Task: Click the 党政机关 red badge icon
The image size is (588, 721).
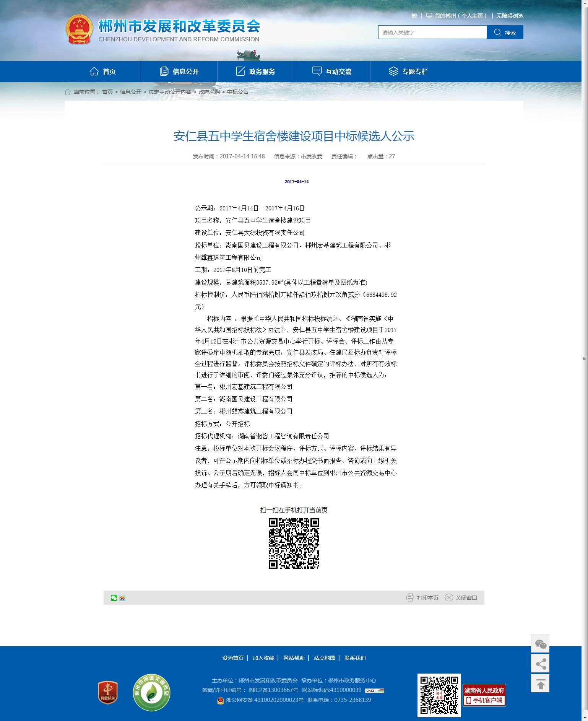Action: click(x=108, y=692)
